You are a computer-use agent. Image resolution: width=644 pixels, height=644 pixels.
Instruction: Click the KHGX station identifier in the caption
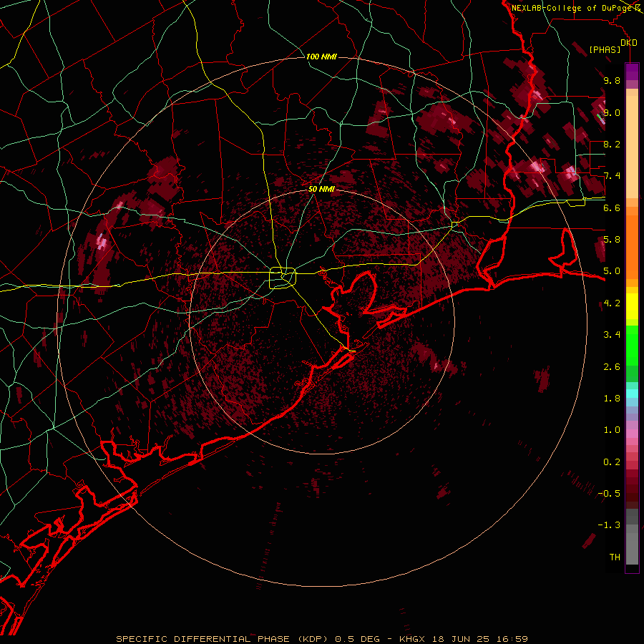[412, 639]
